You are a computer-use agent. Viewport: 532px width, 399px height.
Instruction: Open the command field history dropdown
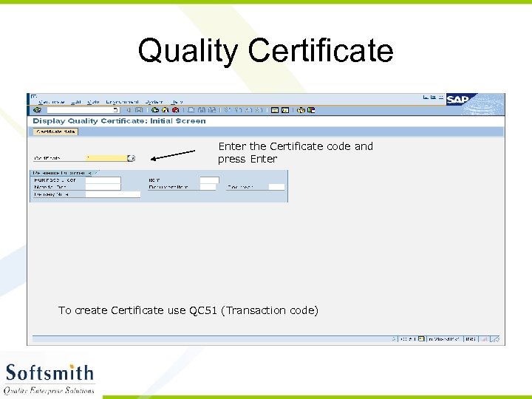tap(116, 110)
